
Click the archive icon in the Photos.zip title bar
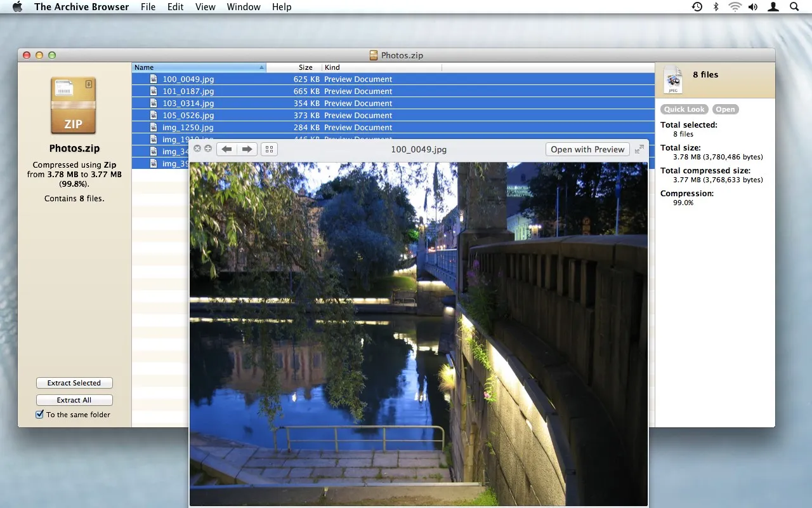[374, 55]
